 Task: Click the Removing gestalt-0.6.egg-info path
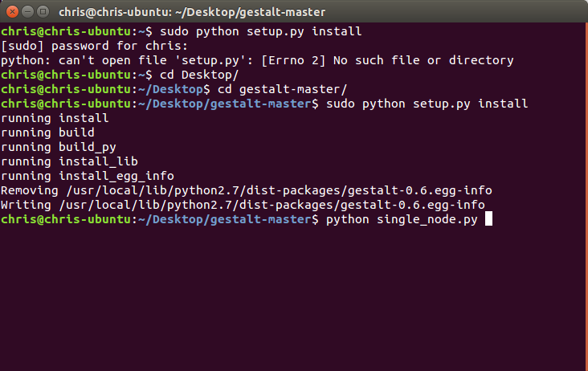279,190
